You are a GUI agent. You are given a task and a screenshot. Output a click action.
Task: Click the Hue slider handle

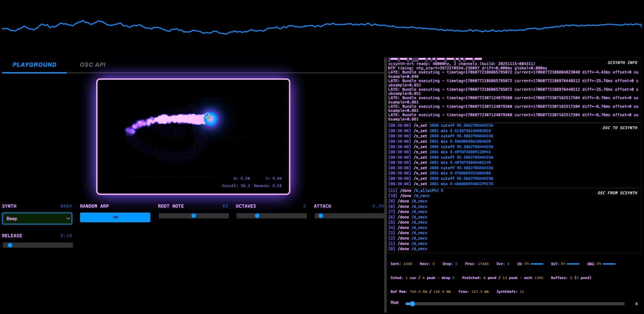(x=412, y=304)
